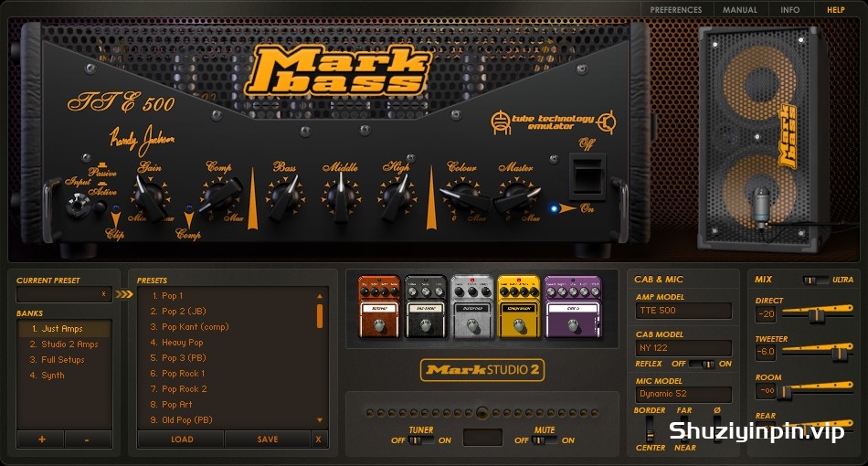Toggle the Ultra mix switch

(x=815, y=280)
